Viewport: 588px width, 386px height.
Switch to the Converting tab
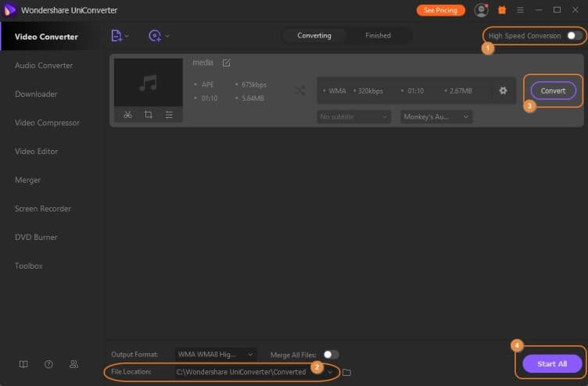[314, 36]
